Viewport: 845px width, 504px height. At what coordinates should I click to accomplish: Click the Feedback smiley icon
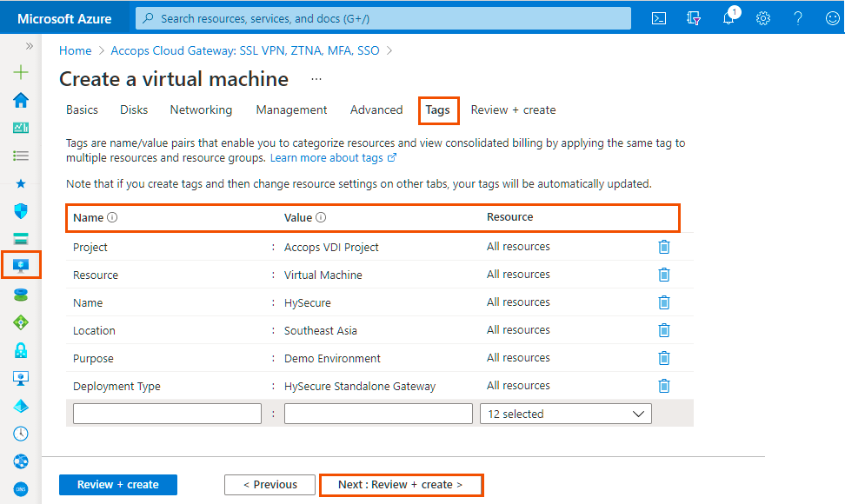coord(833,18)
